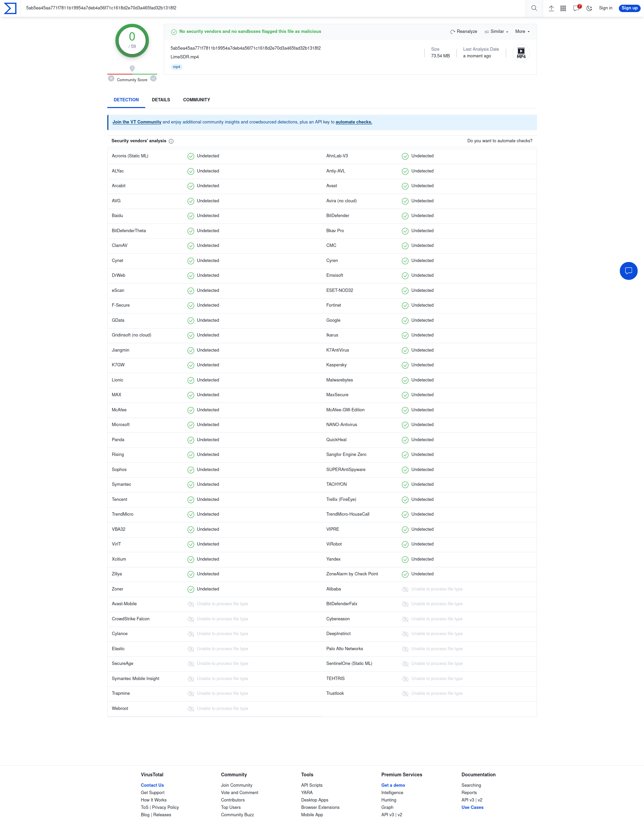Open the automate checks link

coord(354,122)
